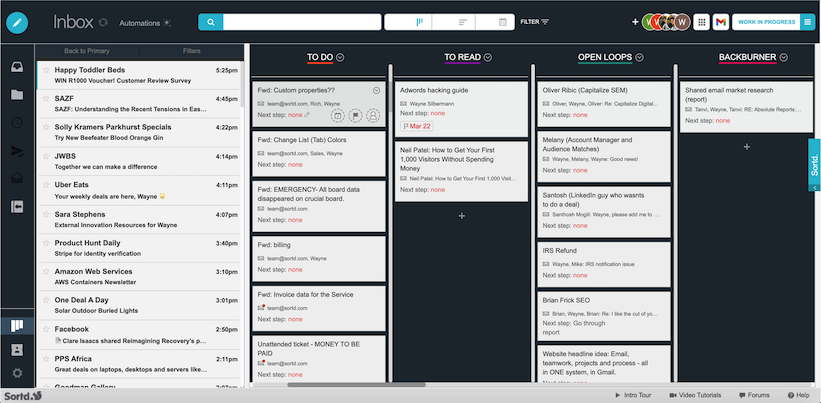Switch to board columns view
821x403 pixels.
click(419, 22)
